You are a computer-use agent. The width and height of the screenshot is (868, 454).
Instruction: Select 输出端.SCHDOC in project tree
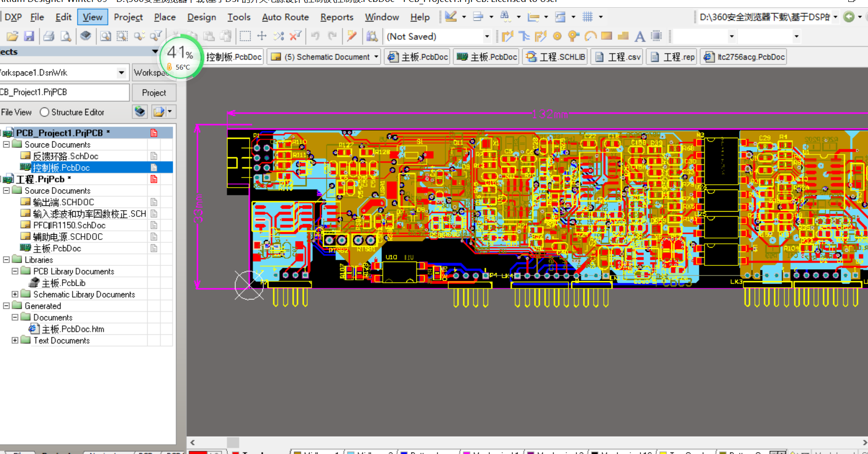63,202
